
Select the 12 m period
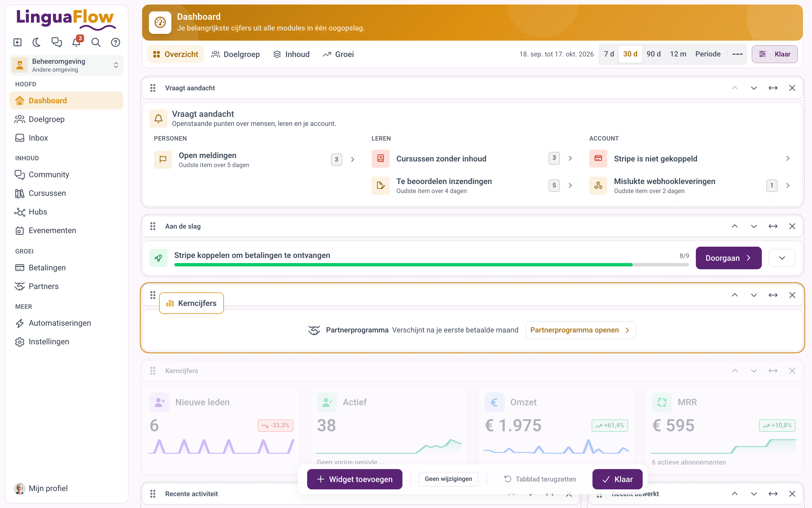click(x=678, y=54)
